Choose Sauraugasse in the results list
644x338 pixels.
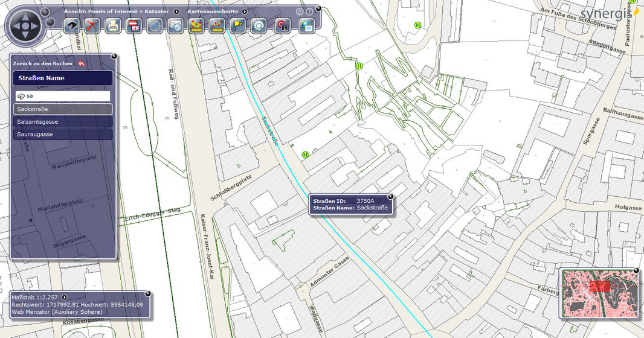coord(62,135)
